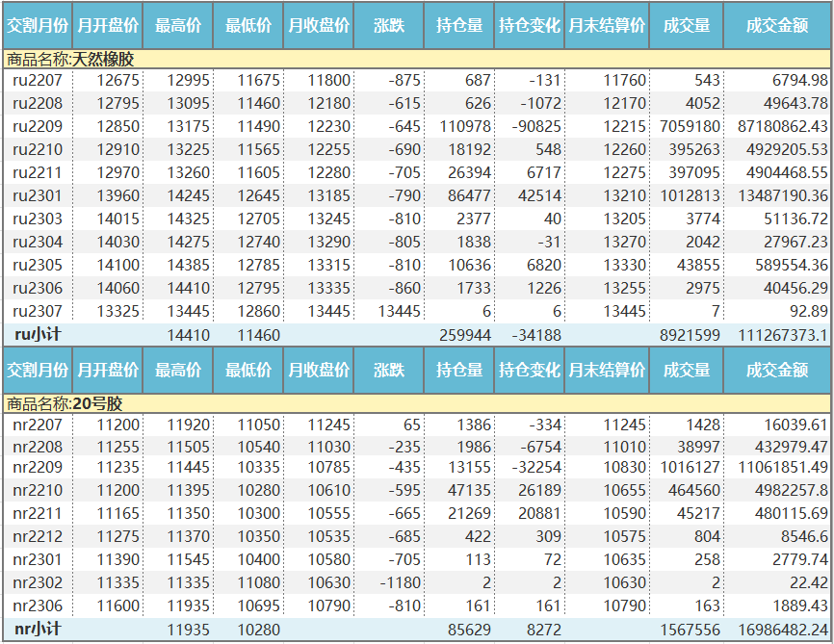The height and width of the screenshot is (644, 834).
Task: Click 持仓量 header in the 20号胶 table
Action: tap(459, 370)
